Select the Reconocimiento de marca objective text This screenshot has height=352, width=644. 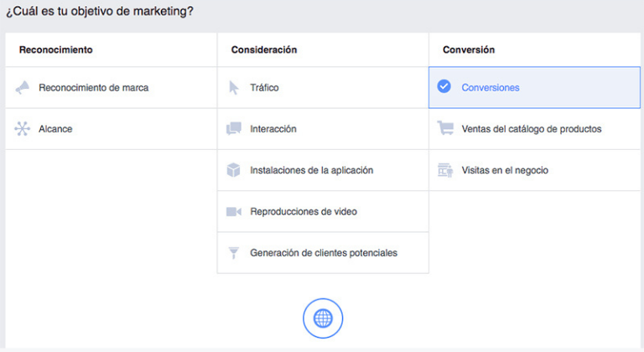click(93, 87)
